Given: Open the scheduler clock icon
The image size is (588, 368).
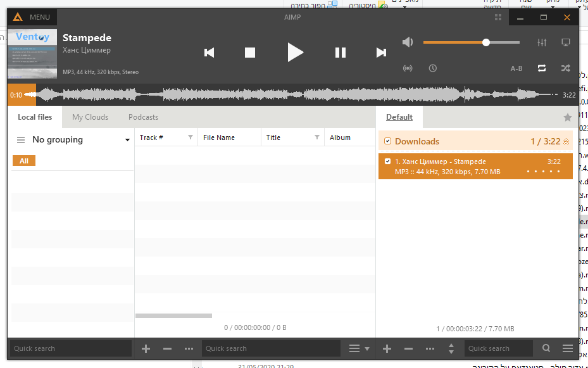Looking at the screenshot, I should [x=433, y=68].
